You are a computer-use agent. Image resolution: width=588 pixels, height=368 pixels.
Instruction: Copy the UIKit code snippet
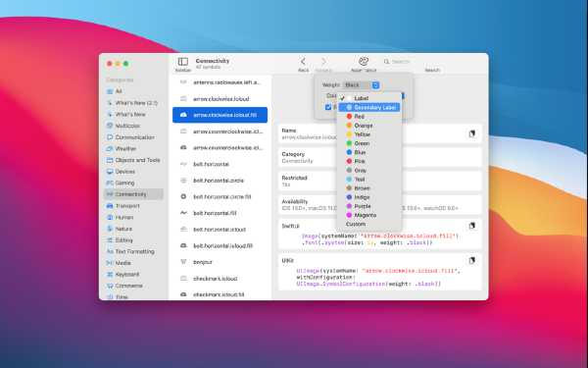[x=472, y=260]
